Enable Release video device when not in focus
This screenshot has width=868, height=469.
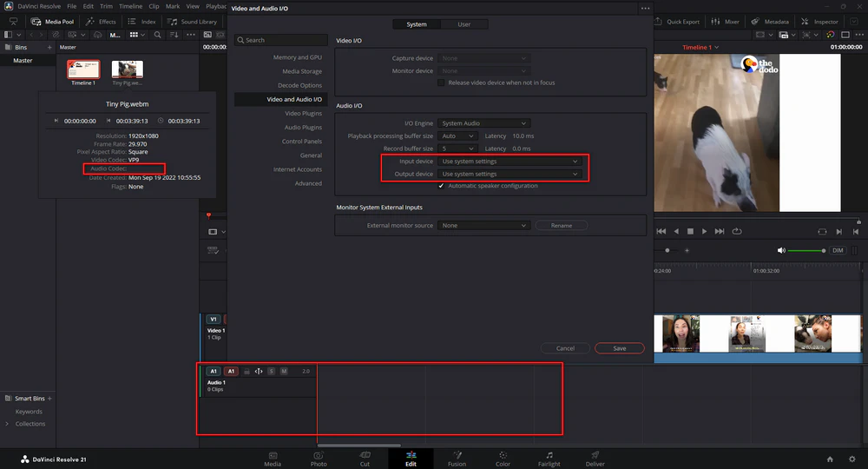(441, 83)
